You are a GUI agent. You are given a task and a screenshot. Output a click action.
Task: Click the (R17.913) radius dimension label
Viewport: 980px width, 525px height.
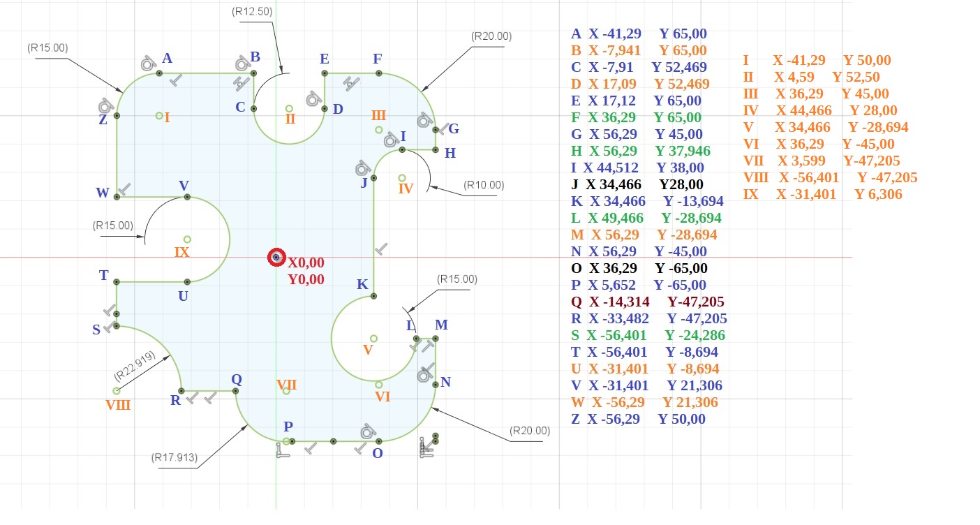tap(175, 458)
